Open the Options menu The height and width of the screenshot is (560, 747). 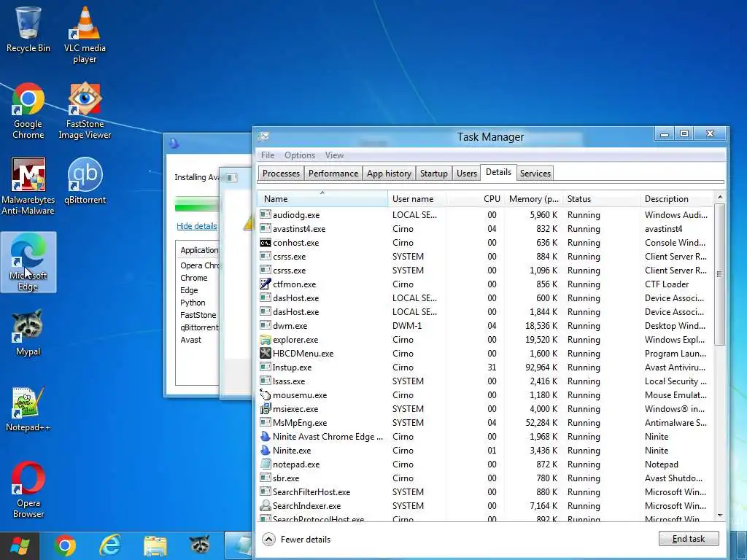coord(300,155)
